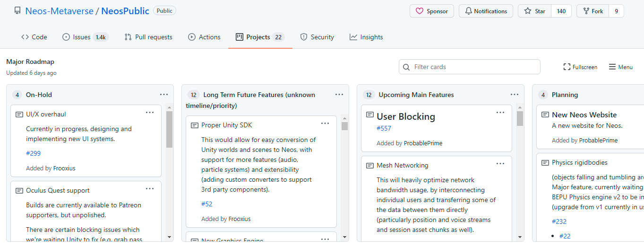
Task: Switch to the Actions tab
Action: click(204, 37)
